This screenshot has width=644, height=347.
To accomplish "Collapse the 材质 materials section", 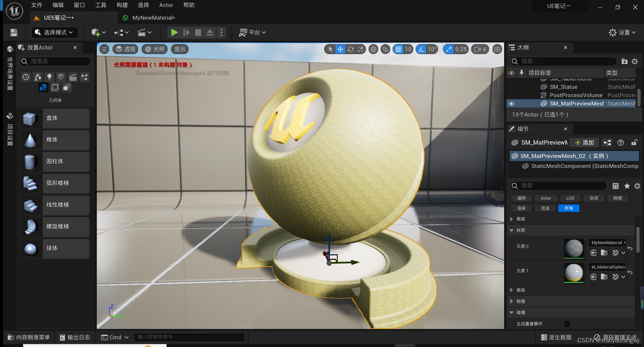I will coord(511,230).
